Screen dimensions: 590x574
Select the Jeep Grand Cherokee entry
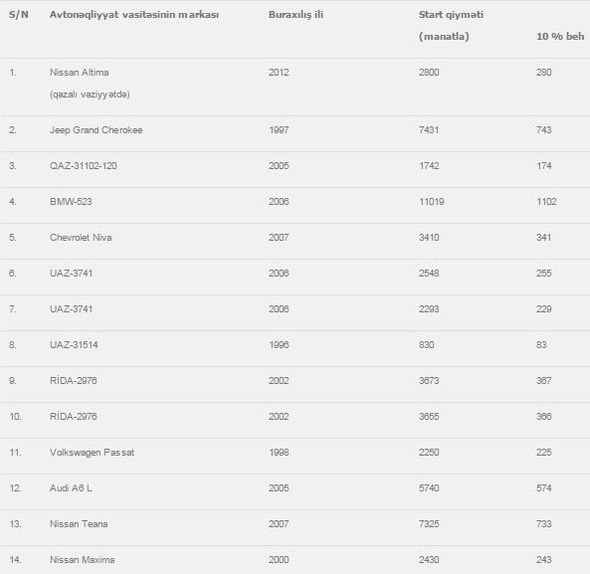click(96, 130)
